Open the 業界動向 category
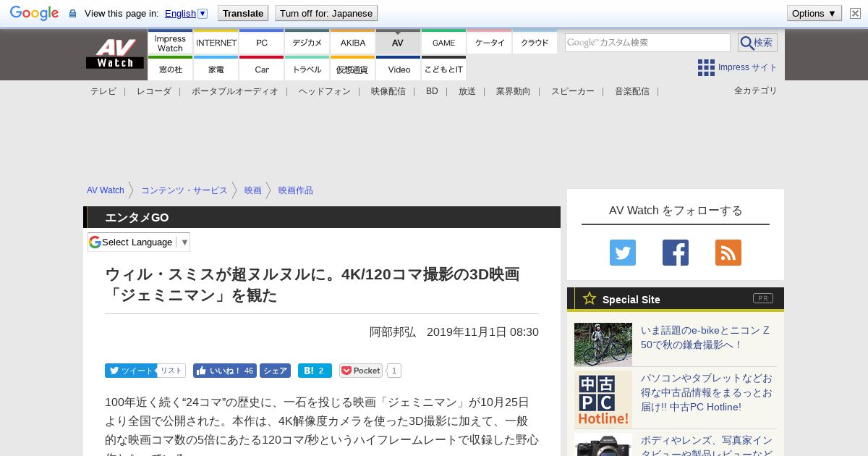Screen dimensions: 868x456 click(514, 91)
